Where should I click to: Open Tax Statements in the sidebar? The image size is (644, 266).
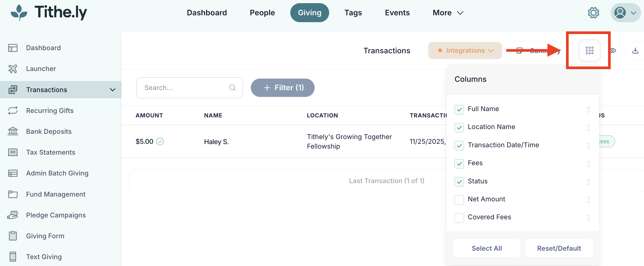tap(51, 152)
